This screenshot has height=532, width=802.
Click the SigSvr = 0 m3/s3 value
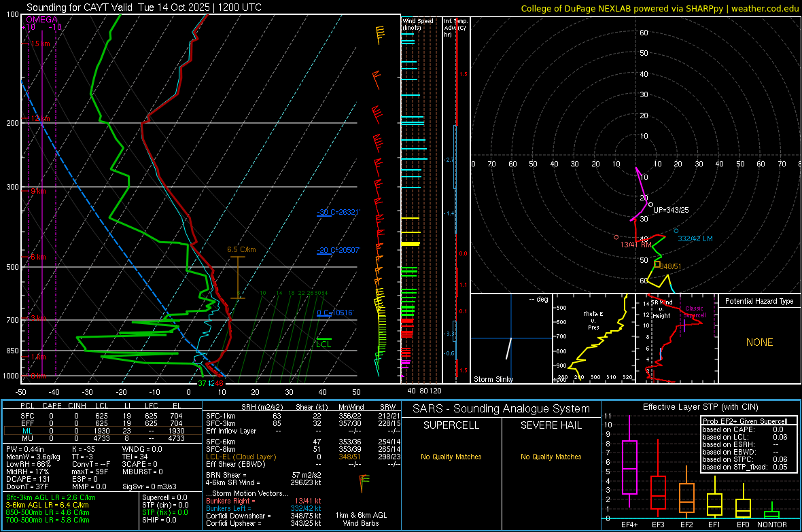pyautogui.click(x=150, y=486)
